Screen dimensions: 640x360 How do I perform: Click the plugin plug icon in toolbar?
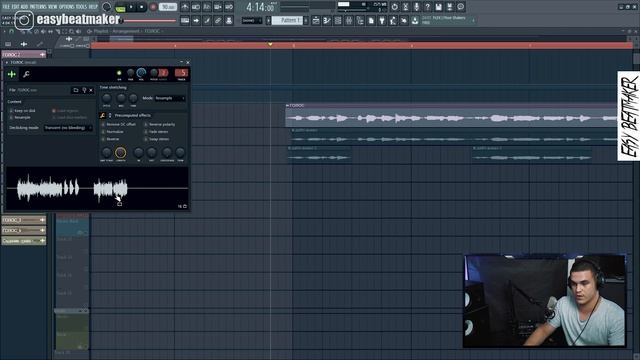coord(382,20)
